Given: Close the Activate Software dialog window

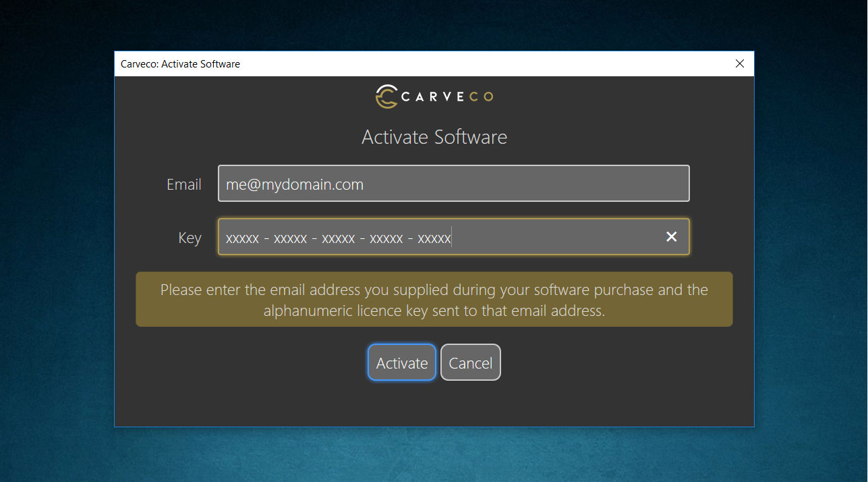Looking at the screenshot, I should point(739,64).
